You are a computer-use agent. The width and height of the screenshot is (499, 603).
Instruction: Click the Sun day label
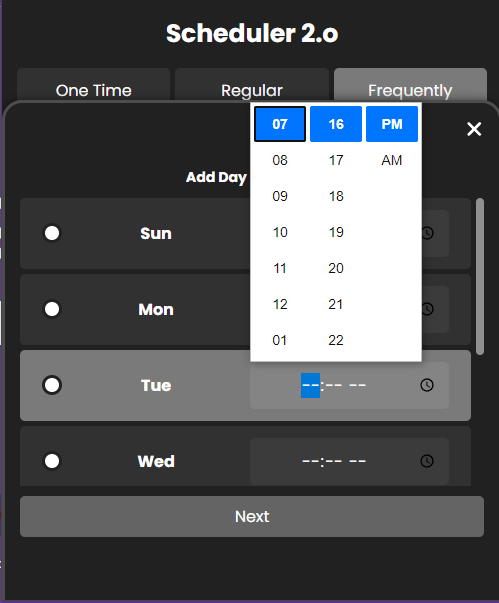(156, 233)
